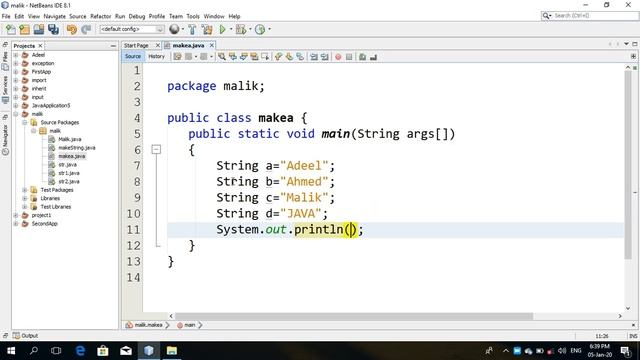The image size is (640, 360).
Task: Click Find Next Occurrence editor icon
Action: (244, 57)
